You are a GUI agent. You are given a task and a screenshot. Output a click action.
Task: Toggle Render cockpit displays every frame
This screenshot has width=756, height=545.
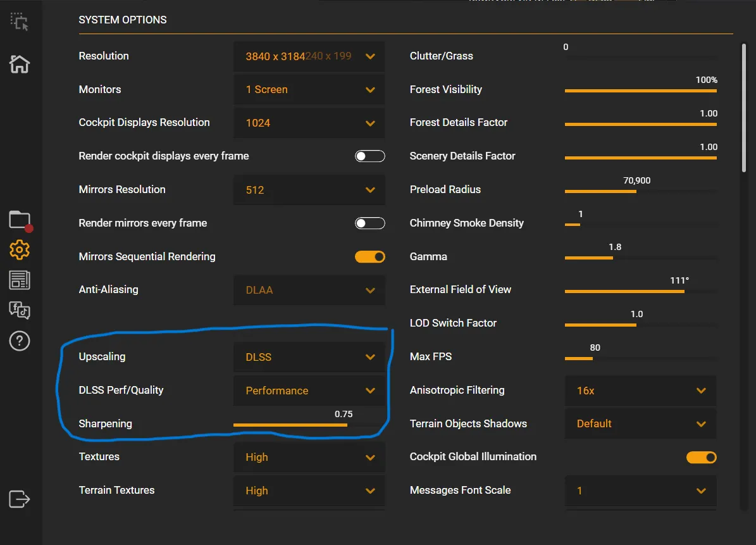[370, 156]
